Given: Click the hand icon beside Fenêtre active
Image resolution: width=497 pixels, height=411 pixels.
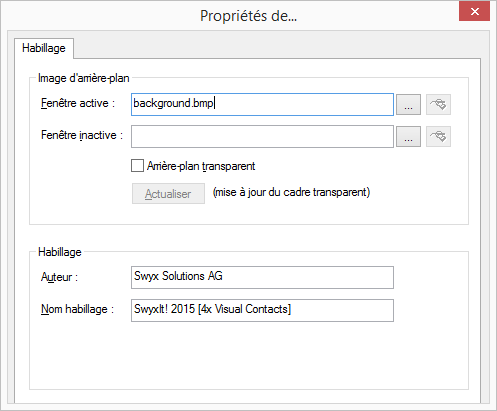Looking at the screenshot, I should click(438, 105).
